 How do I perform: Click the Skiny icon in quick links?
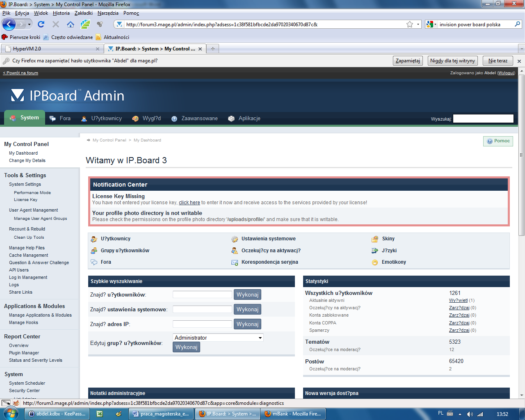[x=375, y=239]
